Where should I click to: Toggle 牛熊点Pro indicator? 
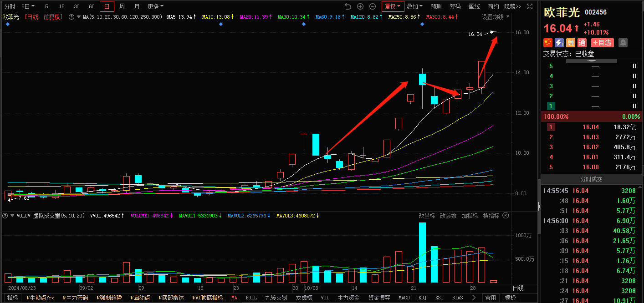(41, 298)
